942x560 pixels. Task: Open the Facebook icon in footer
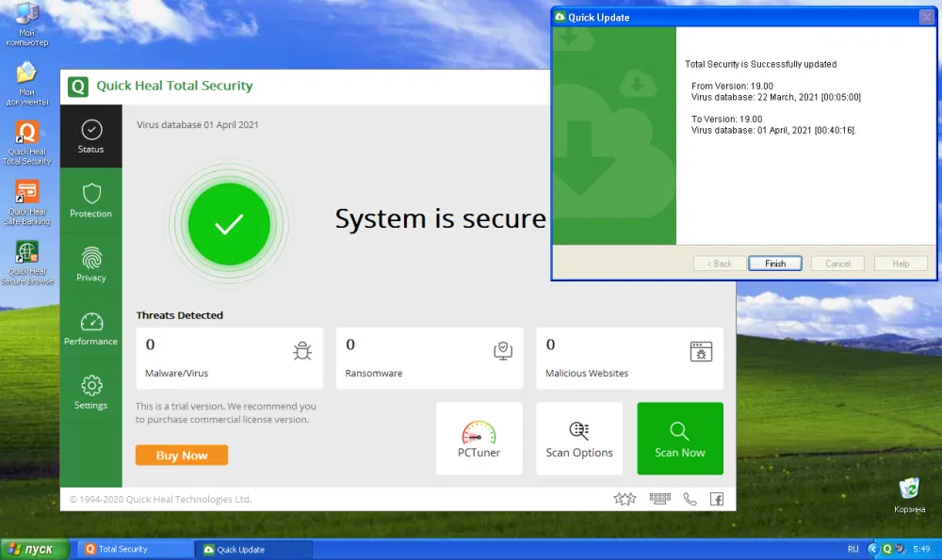click(717, 499)
